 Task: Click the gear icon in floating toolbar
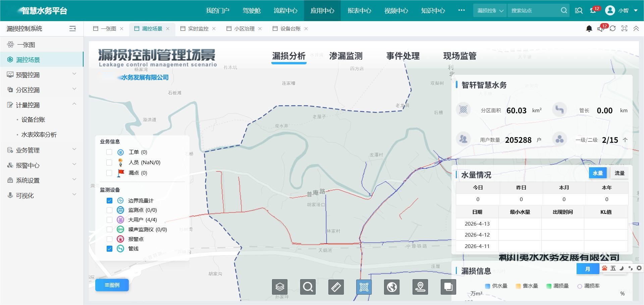[639, 268]
